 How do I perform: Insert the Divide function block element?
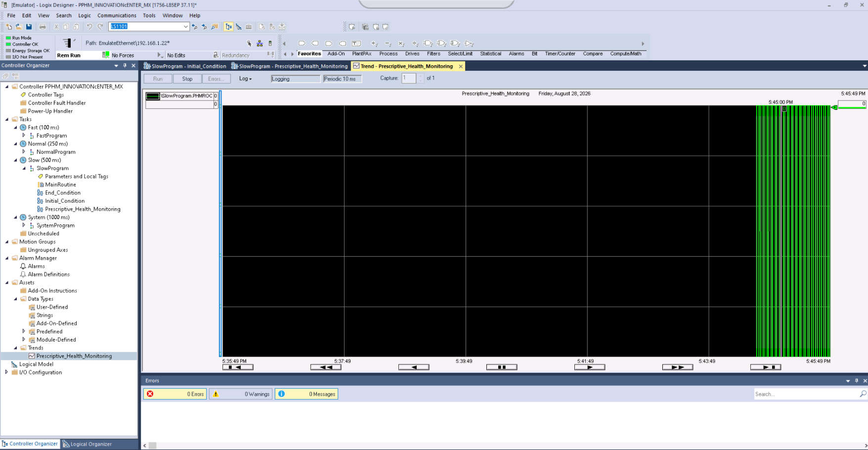pyautogui.click(x=415, y=44)
